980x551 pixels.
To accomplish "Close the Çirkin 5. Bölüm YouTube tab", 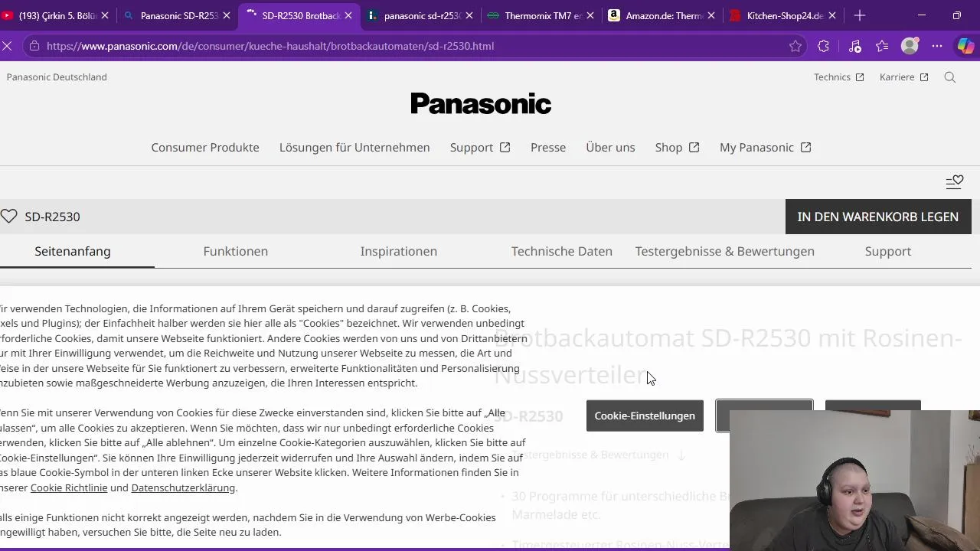I will click(105, 15).
